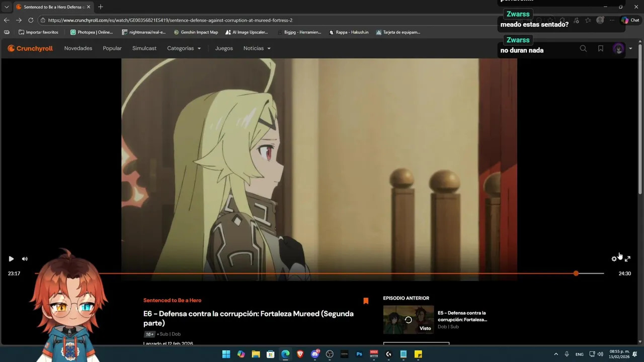Open the Juegos page
Screen dimensions: 644x362
coord(224,48)
